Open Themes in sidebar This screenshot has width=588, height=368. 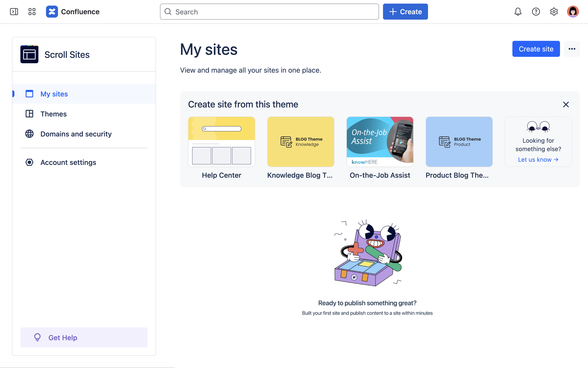coord(53,114)
